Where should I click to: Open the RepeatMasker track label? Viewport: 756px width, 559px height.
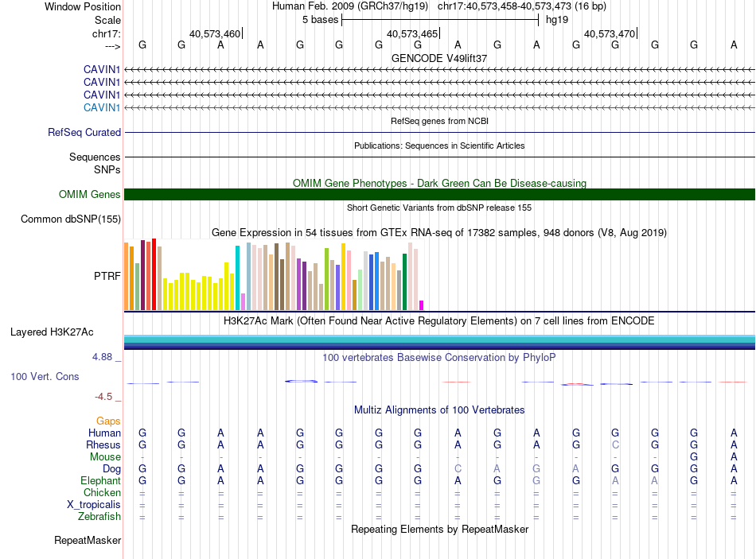88,541
